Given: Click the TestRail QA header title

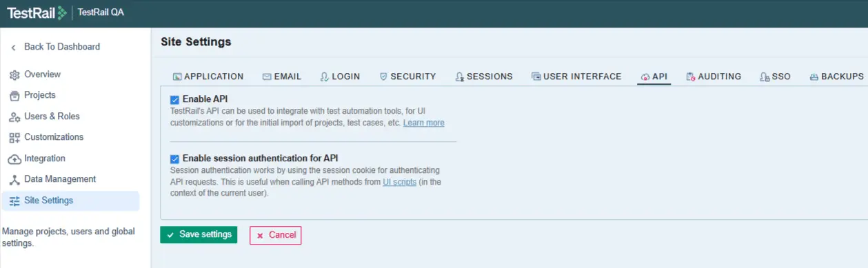Looking at the screenshot, I should 101,12.
